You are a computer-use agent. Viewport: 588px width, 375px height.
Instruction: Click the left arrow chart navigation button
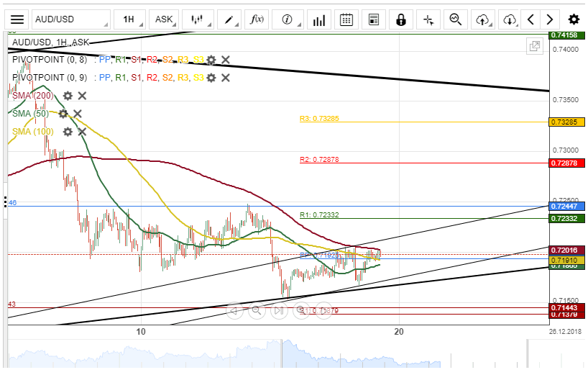click(x=235, y=310)
